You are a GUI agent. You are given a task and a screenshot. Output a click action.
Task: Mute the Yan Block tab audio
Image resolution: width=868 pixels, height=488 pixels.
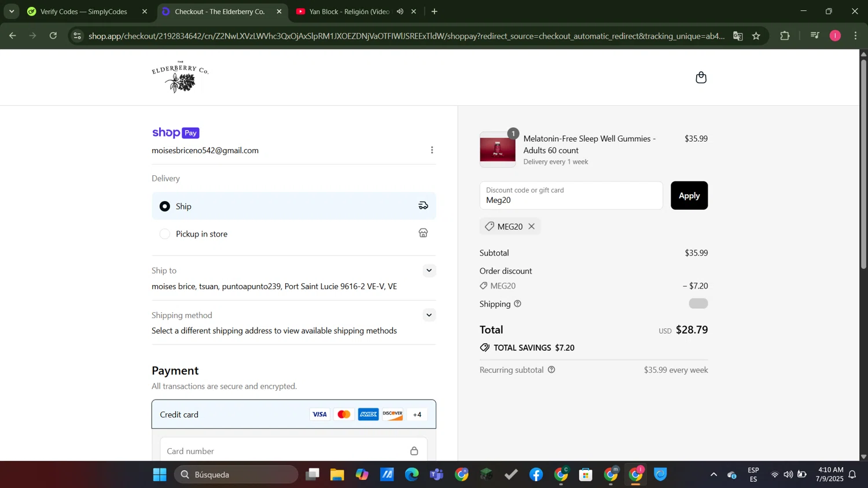[x=400, y=12]
